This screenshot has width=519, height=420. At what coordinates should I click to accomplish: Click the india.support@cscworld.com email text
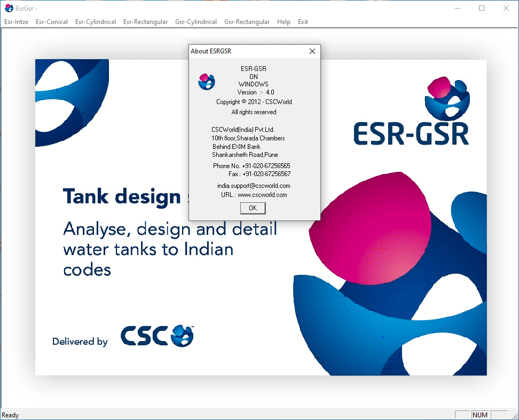254,186
